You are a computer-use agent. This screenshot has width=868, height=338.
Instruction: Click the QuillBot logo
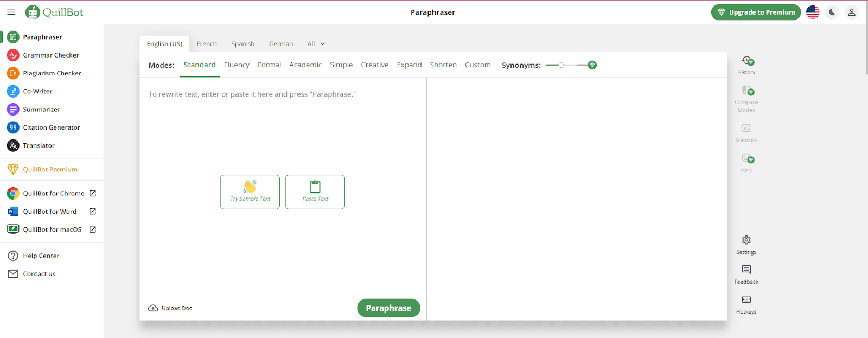click(54, 12)
